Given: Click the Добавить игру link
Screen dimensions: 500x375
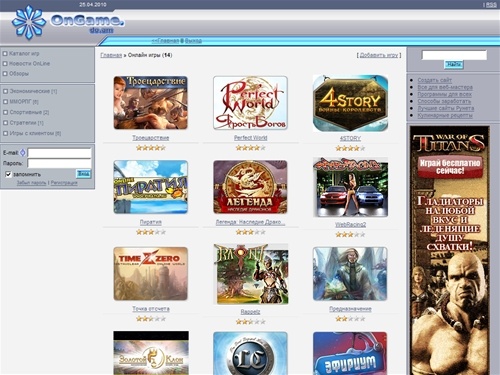Looking at the screenshot, I should [379, 55].
